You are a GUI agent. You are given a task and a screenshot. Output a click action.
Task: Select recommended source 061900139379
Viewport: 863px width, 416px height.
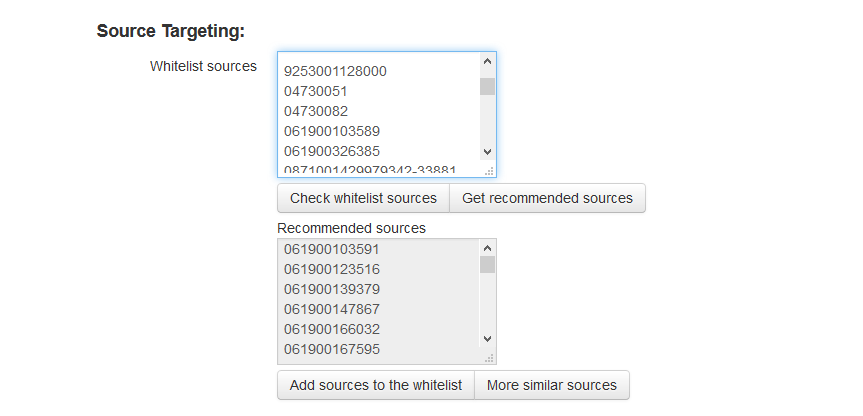(x=332, y=289)
